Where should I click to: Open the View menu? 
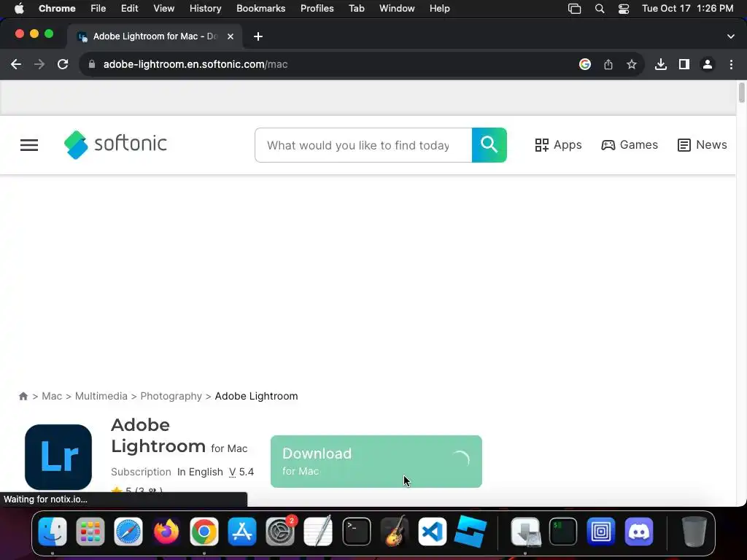(x=164, y=9)
